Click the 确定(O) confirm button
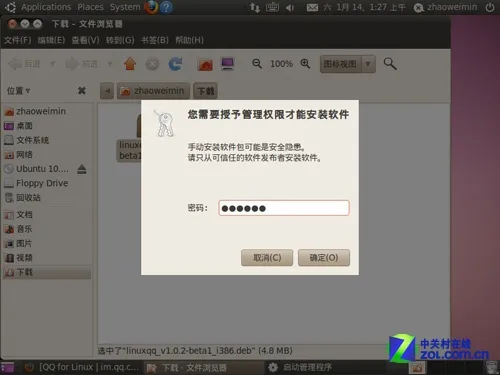This screenshot has width=500, height=375. pos(324,258)
